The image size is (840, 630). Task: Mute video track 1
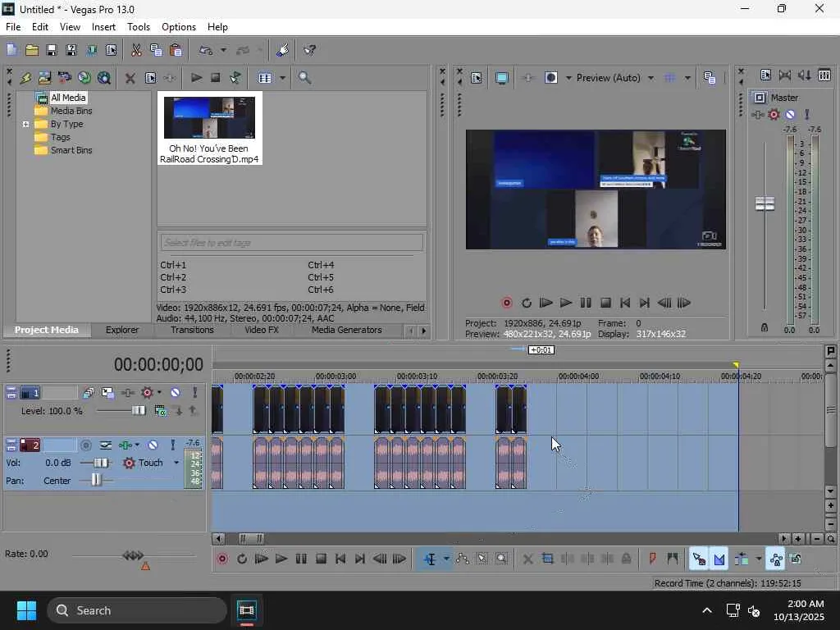pos(175,393)
